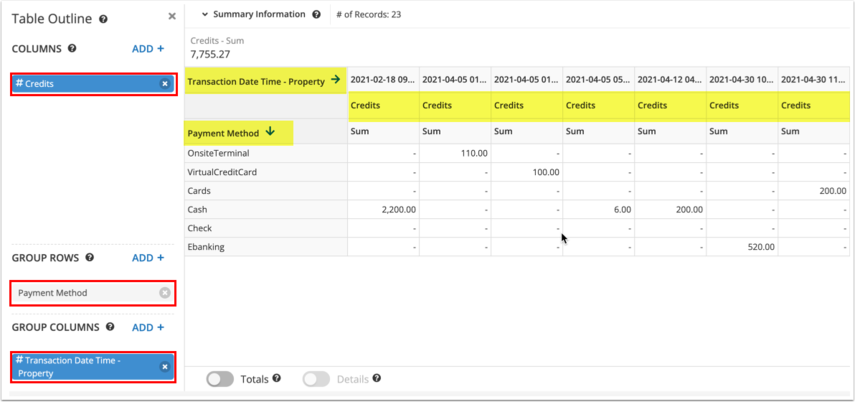855x402 pixels.
Task: Close the Table Outline panel
Action: 172,17
